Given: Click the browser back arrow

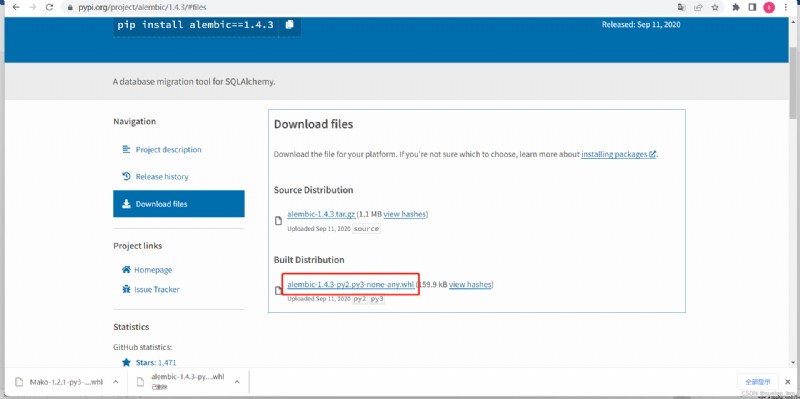Looking at the screenshot, I should pyautogui.click(x=16, y=8).
